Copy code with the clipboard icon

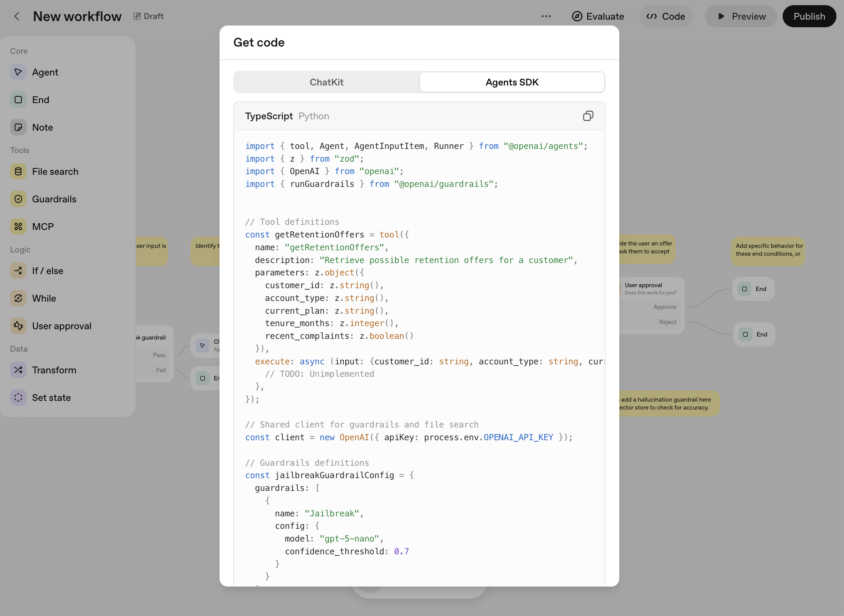pyautogui.click(x=588, y=116)
